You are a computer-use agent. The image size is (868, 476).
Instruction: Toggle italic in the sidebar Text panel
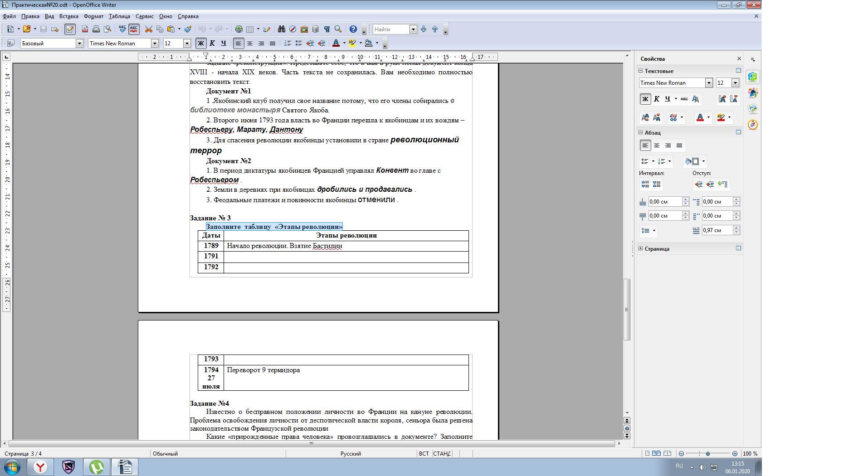coord(656,99)
